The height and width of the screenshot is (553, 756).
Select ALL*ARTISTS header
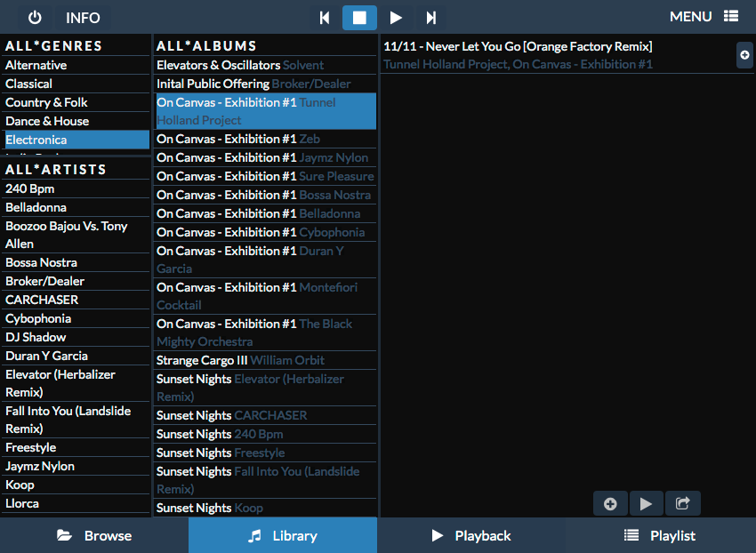point(76,170)
